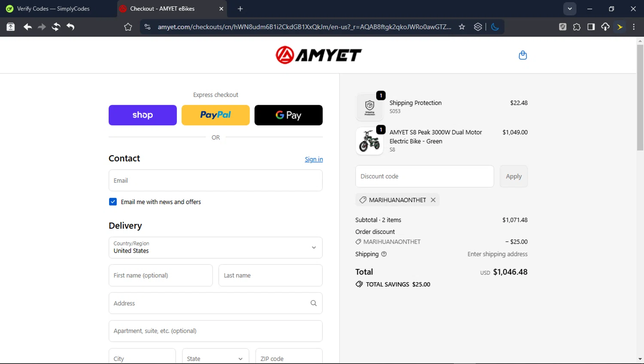
Task: Click TOTAL SAVINGS $25.00 text
Action: [x=398, y=284]
